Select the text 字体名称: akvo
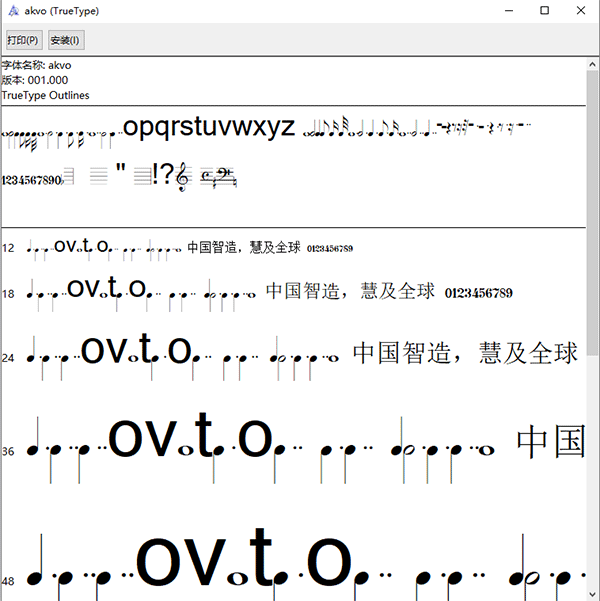The width and height of the screenshot is (600, 601). click(x=36, y=65)
